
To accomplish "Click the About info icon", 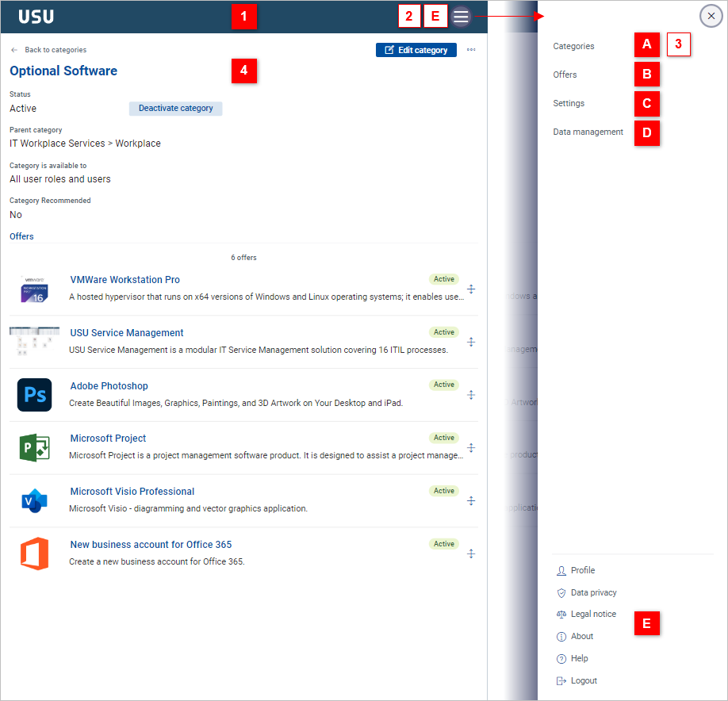I will (563, 636).
